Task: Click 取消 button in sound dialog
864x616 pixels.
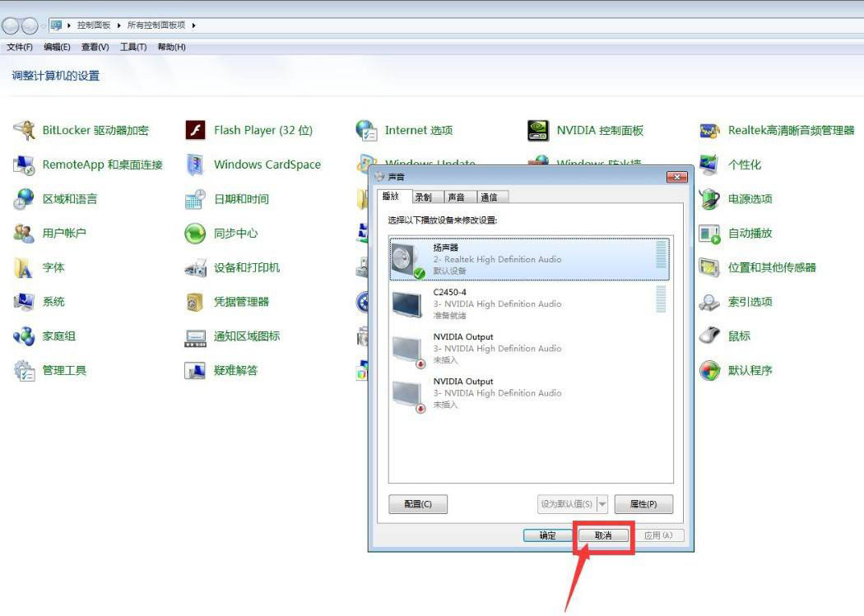Action: (603, 535)
